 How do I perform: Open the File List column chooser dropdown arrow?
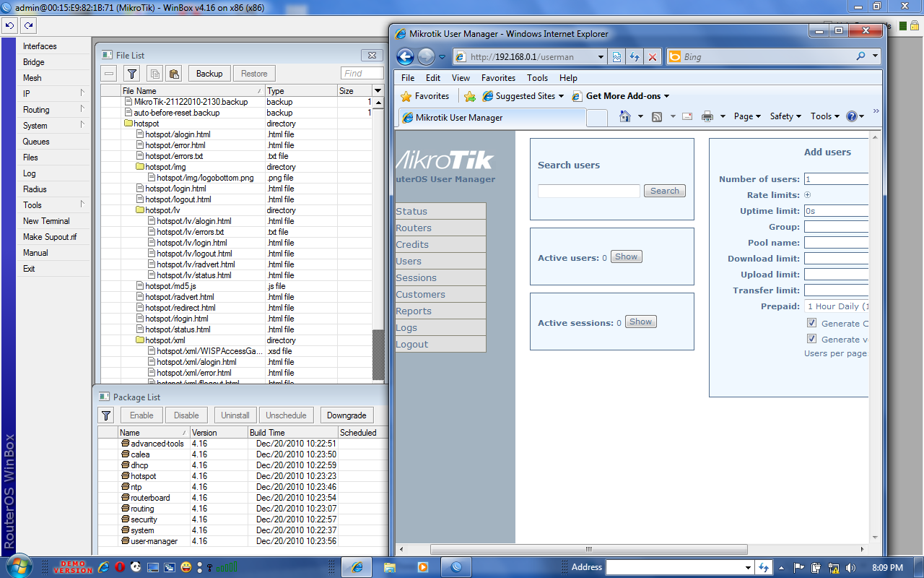pos(378,91)
